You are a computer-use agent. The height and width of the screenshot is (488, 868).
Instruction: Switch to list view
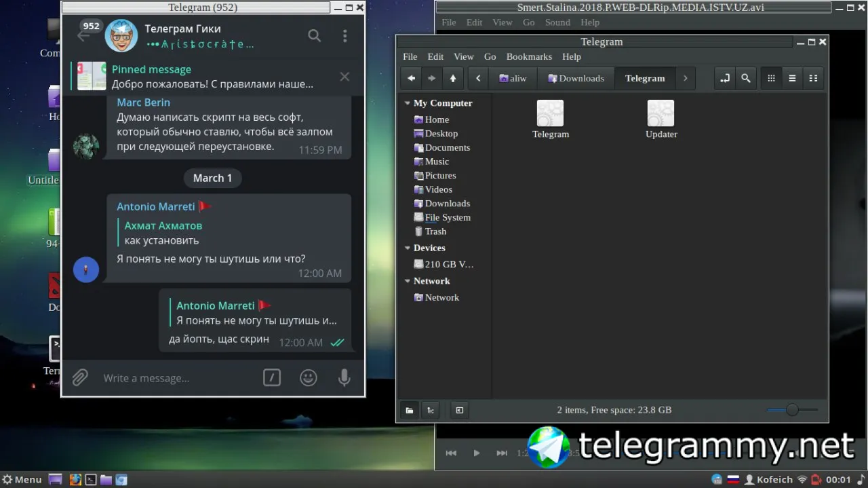click(792, 78)
